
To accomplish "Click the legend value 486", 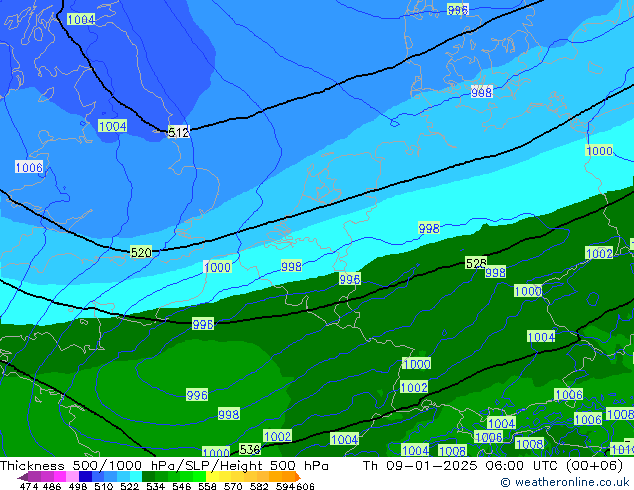I will [x=51, y=486].
